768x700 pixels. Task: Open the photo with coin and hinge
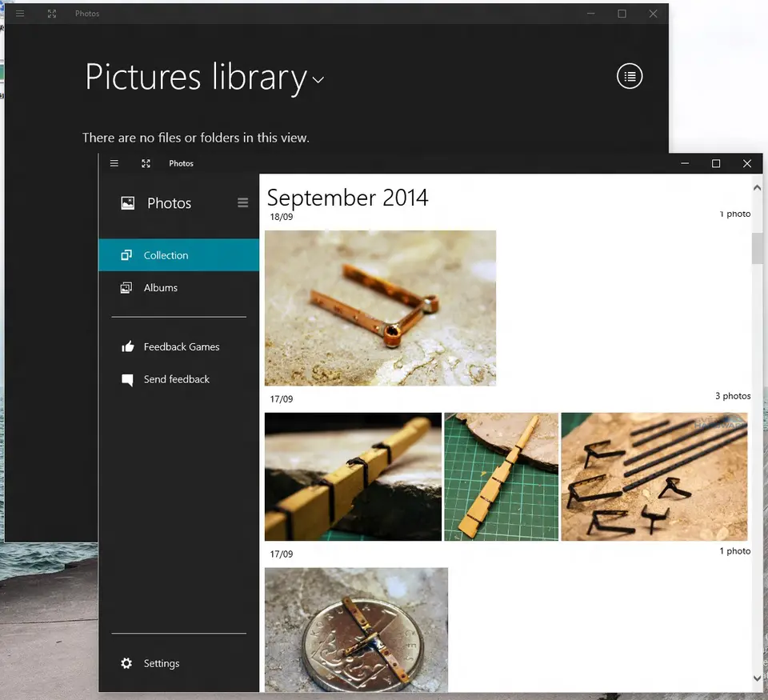[x=356, y=630]
